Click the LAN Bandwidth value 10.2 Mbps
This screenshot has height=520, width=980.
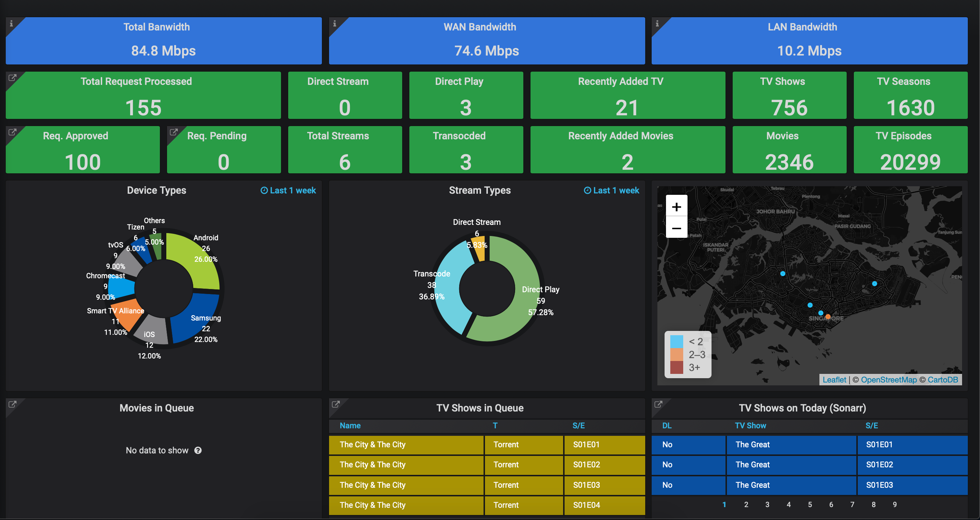point(809,50)
